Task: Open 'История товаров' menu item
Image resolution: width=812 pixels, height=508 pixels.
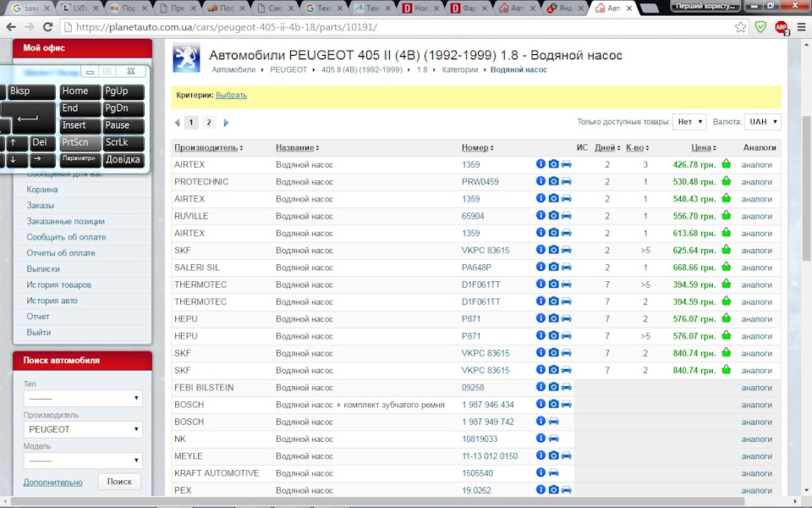Action: (x=59, y=284)
